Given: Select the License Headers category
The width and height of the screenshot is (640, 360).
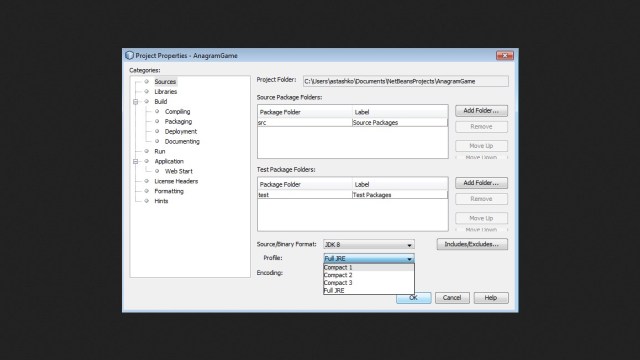Looking at the screenshot, I should (x=176, y=181).
